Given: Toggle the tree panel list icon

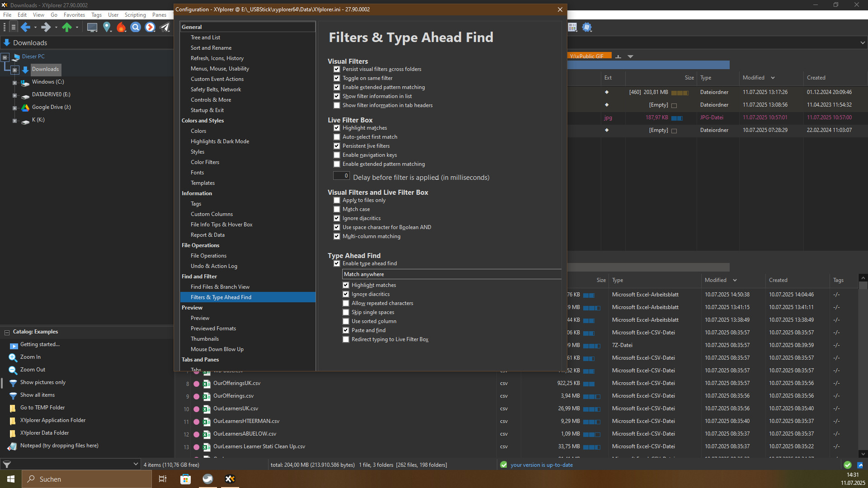Looking at the screenshot, I should (x=14, y=28).
